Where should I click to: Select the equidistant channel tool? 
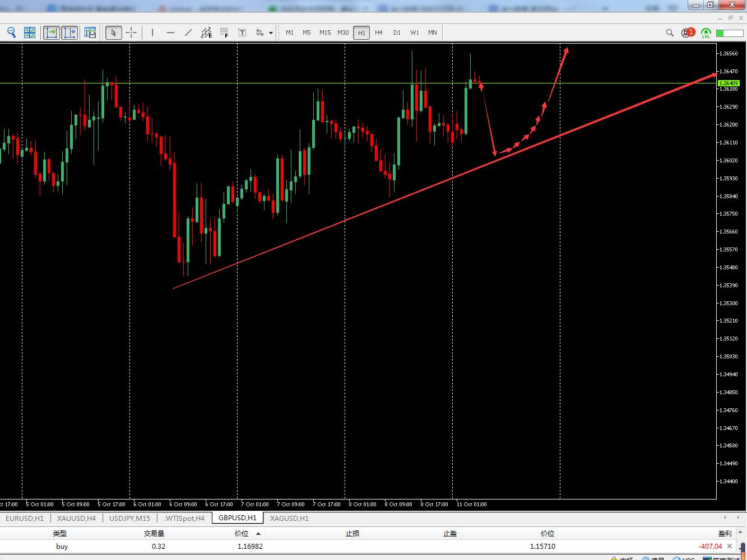tap(206, 32)
